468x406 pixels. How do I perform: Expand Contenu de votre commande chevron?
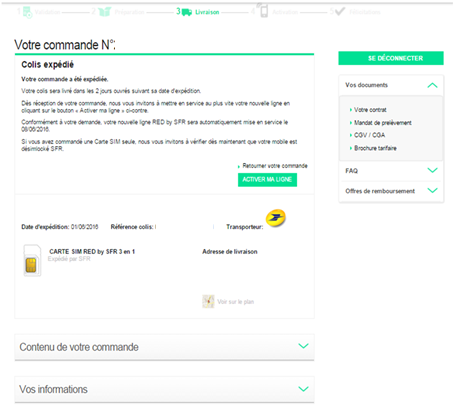click(303, 346)
